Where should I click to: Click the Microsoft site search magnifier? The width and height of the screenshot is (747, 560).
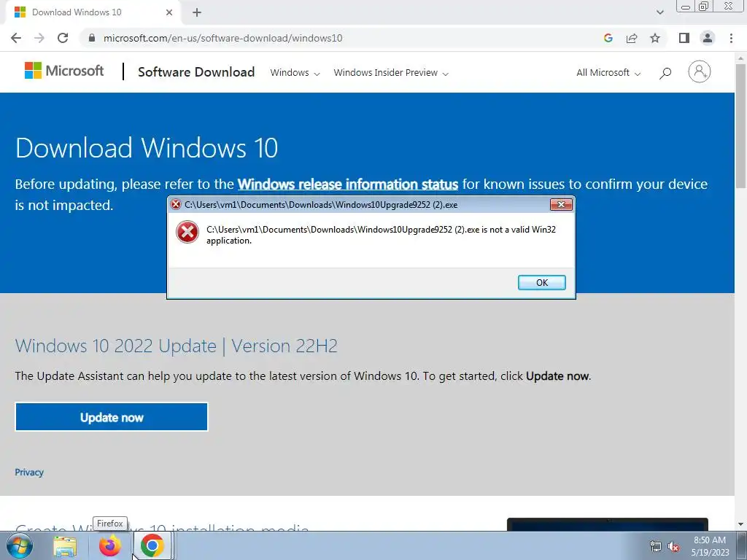[665, 73]
